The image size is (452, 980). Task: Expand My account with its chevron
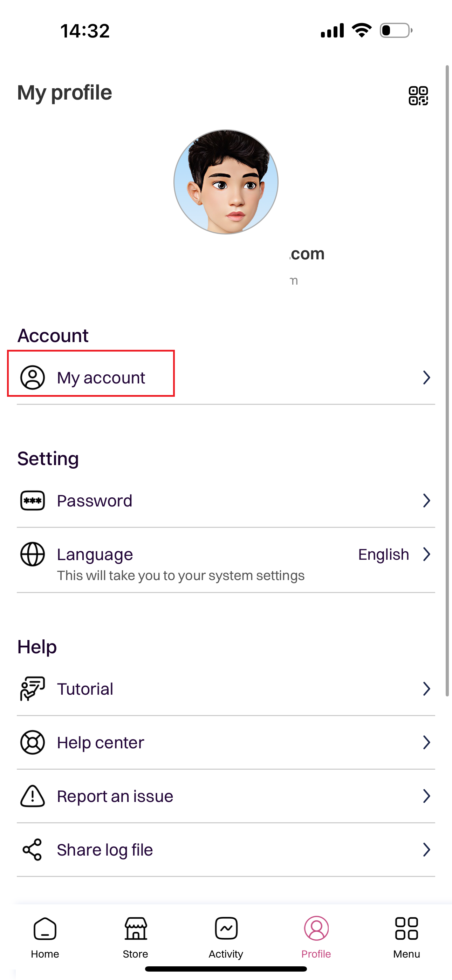[x=426, y=377]
